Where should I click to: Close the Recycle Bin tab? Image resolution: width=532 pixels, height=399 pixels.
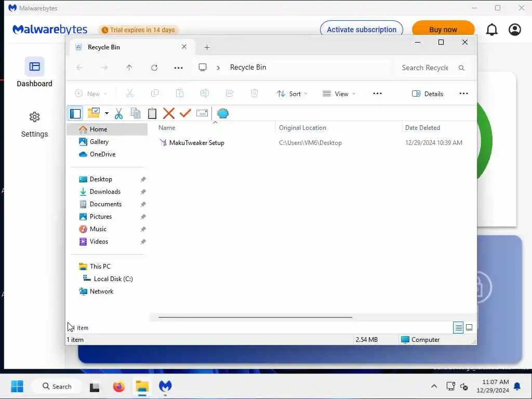184,47
